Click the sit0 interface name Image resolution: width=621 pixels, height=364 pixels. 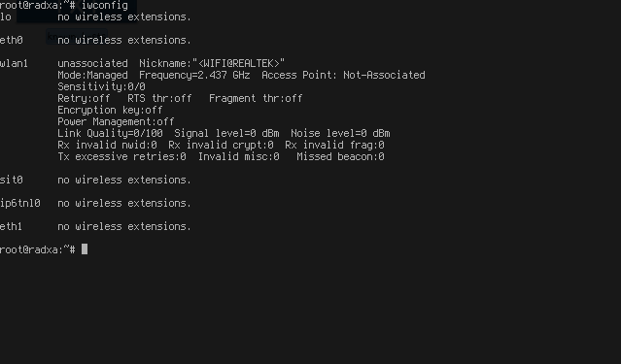(x=12, y=180)
